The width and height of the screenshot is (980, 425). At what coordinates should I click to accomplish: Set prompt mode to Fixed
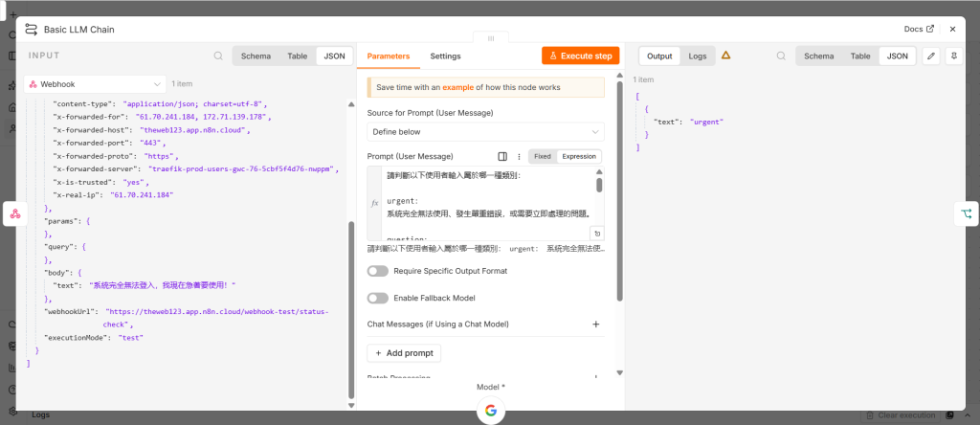543,156
